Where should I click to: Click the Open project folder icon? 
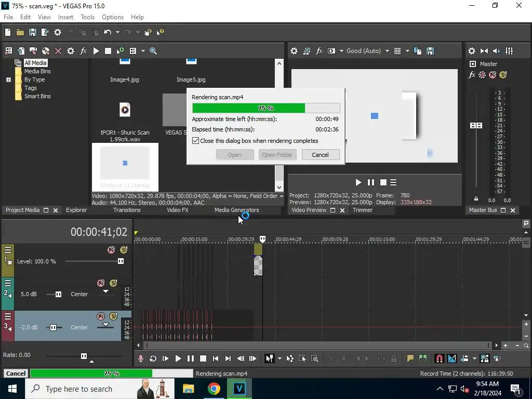[x=20, y=32]
